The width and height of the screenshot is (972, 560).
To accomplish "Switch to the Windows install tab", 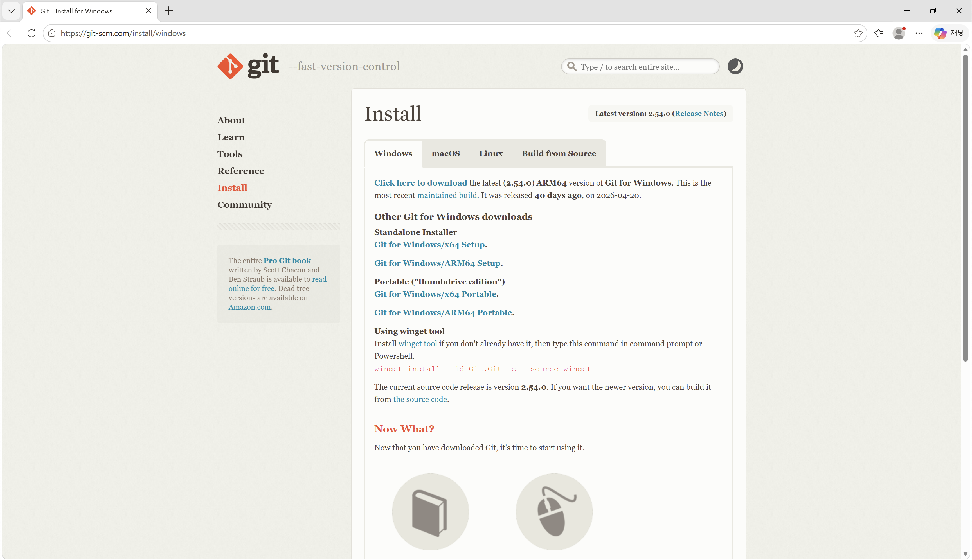I will 393,153.
